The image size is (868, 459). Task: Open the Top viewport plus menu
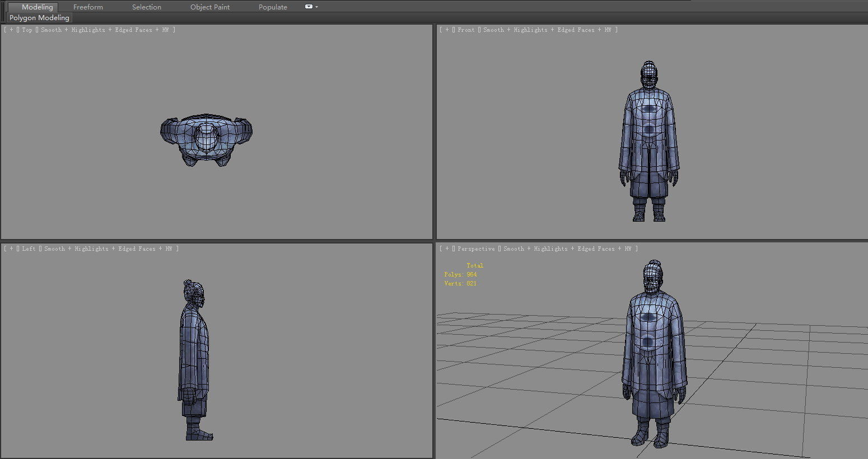11,30
